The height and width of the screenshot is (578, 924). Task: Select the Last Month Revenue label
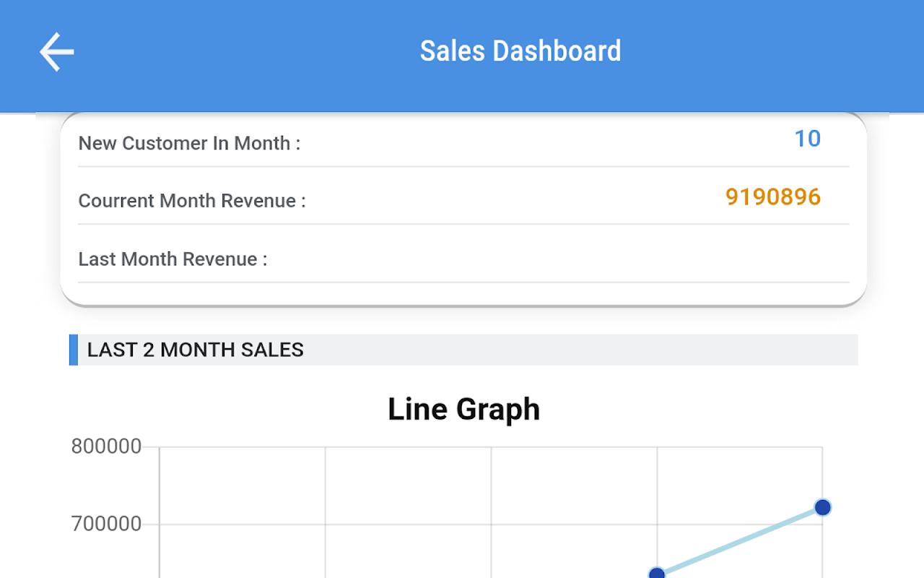pos(173,259)
